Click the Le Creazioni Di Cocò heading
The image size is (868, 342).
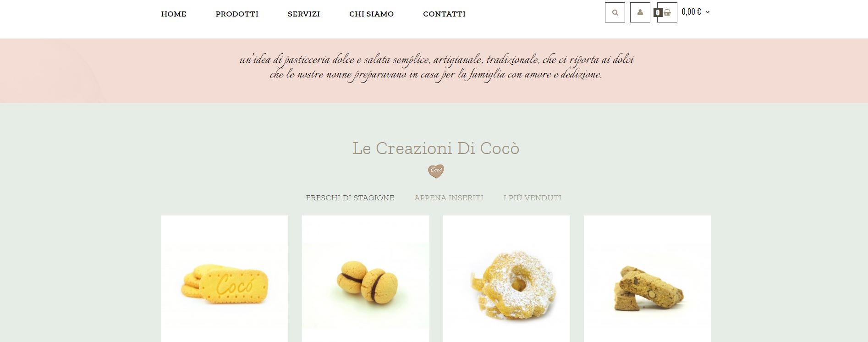[436, 149]
